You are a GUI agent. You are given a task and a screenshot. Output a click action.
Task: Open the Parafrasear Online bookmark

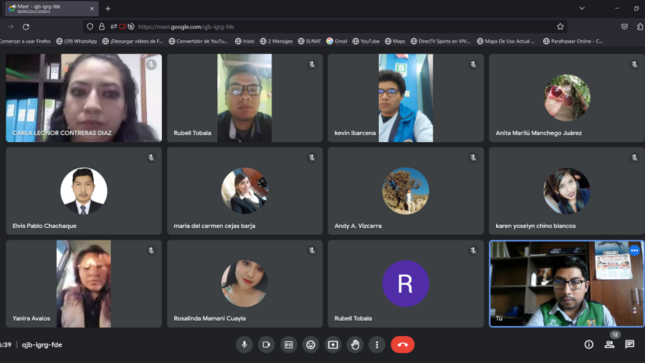click(x=573, y=41)
